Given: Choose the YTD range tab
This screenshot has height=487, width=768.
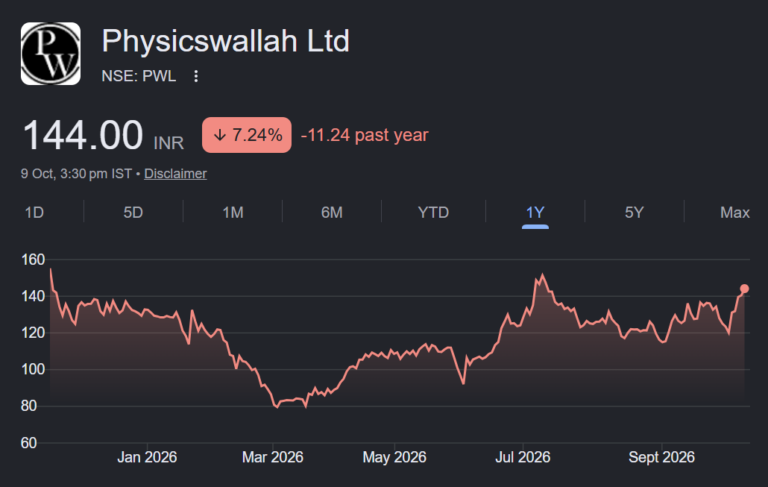Looking at the screenshot, I should click(433, 213).
